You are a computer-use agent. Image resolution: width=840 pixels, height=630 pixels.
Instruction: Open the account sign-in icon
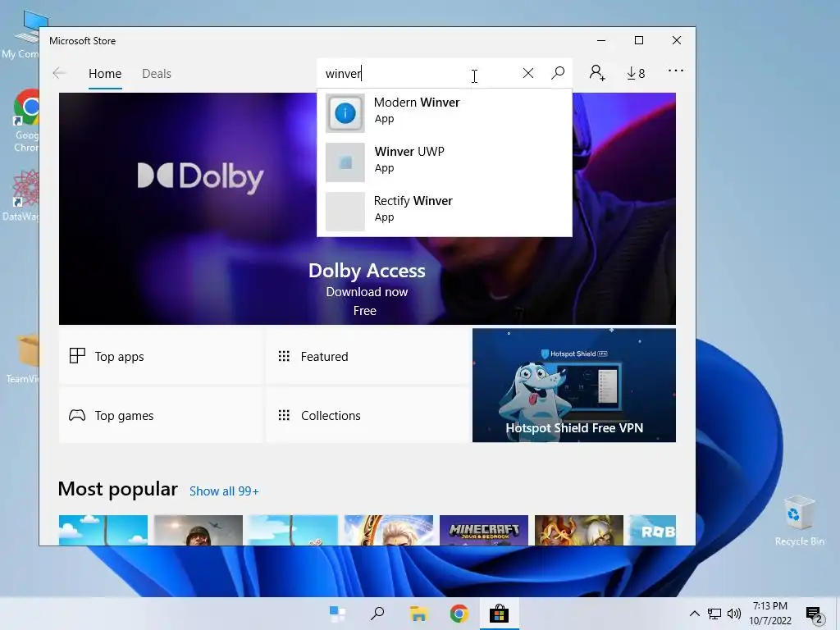coord(597,73)
